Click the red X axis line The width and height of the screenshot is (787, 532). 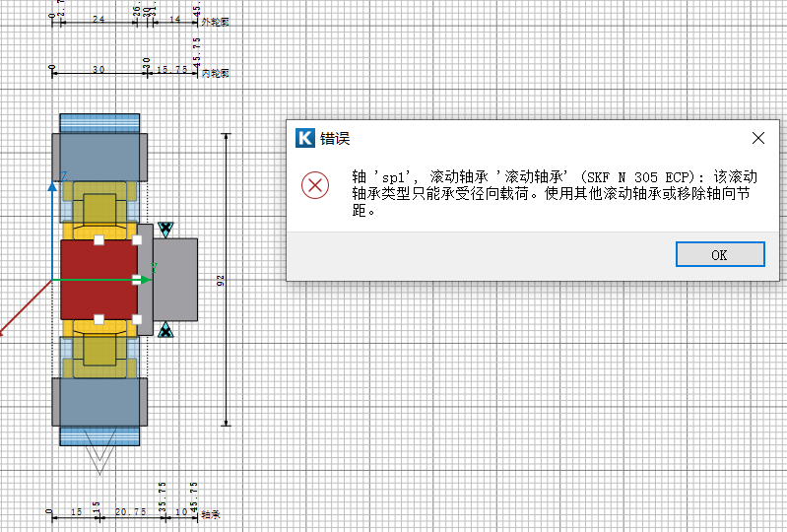coord(25,307)
